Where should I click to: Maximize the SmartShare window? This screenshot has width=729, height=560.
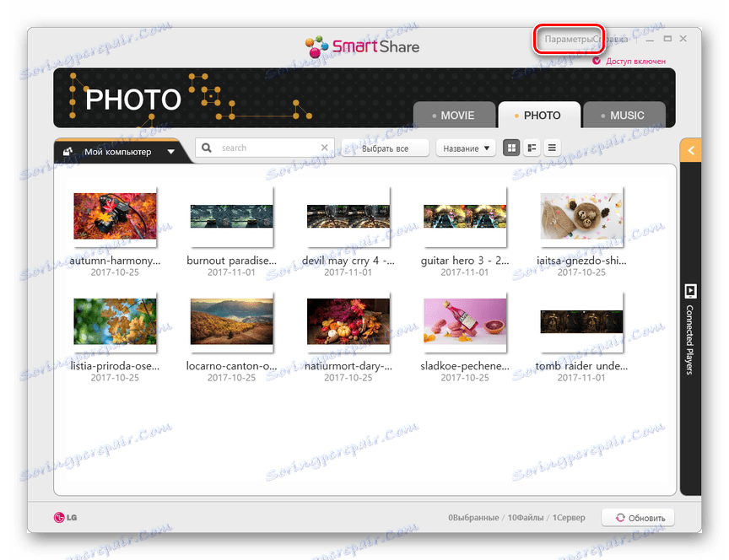(667, 39)
